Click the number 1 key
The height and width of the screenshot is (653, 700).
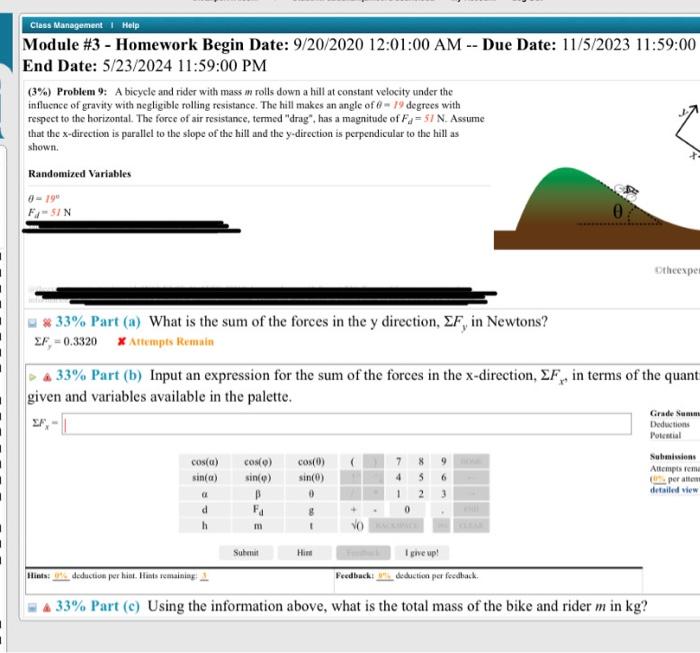click(x=398, y=494)
